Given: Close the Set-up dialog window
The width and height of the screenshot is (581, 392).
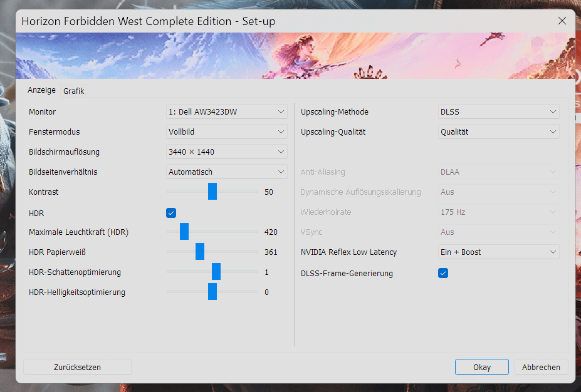Looking at the screenshot, I should [x=562, y=21].
